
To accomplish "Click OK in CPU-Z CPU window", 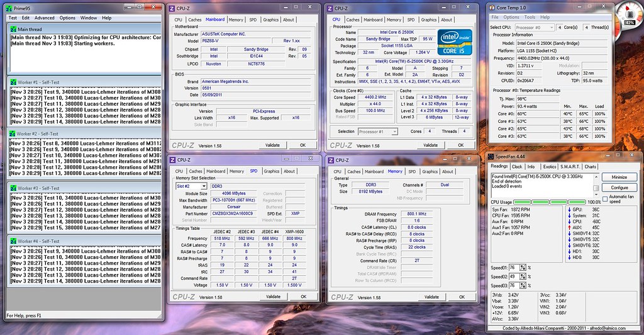I will click(x=461, y=145).
